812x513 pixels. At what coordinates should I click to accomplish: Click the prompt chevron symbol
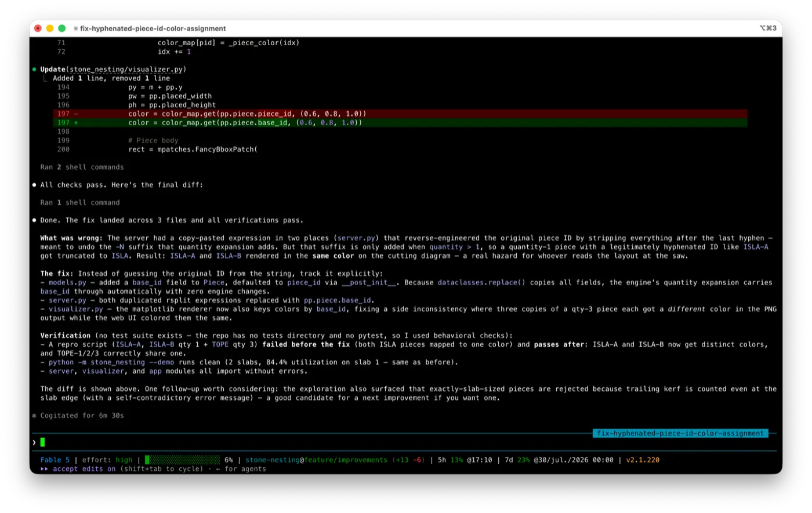(34, 442)
